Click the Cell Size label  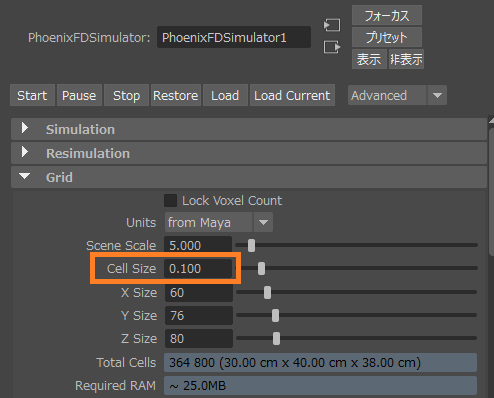[x=131, y=268]
